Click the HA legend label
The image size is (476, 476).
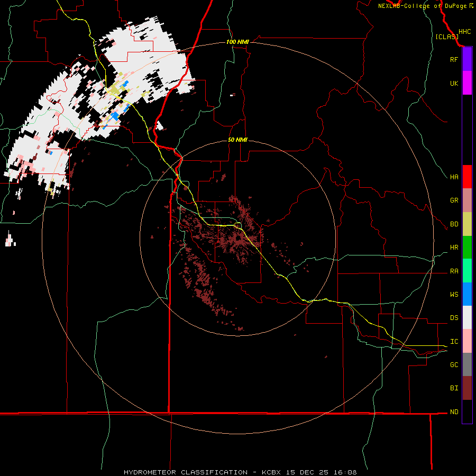tap(454, 177)
